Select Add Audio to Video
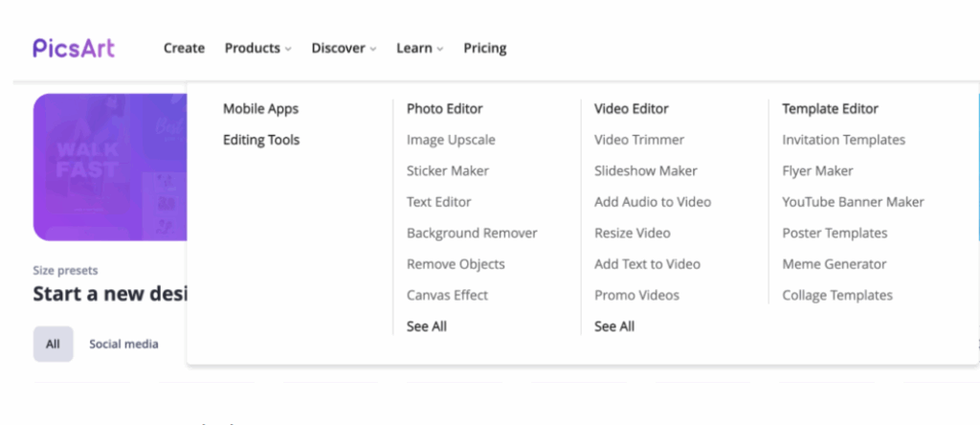This screenshot has height=425, width=980. (653, 202)
